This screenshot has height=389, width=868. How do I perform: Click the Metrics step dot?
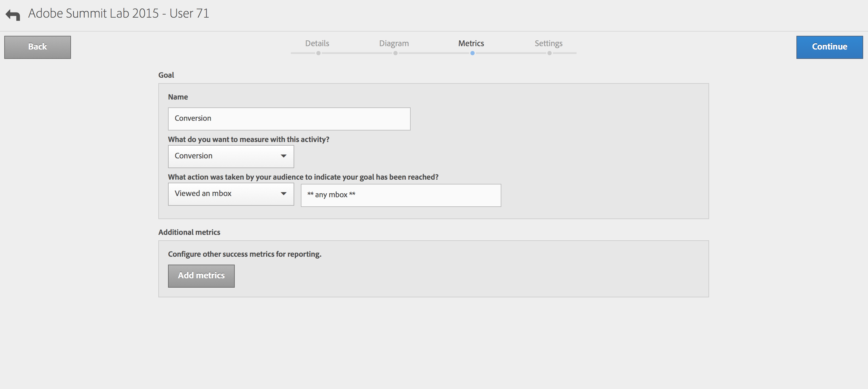473,53
